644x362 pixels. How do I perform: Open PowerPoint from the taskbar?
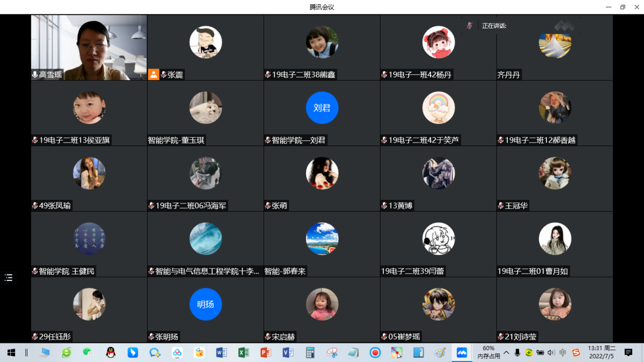[266, 353]
